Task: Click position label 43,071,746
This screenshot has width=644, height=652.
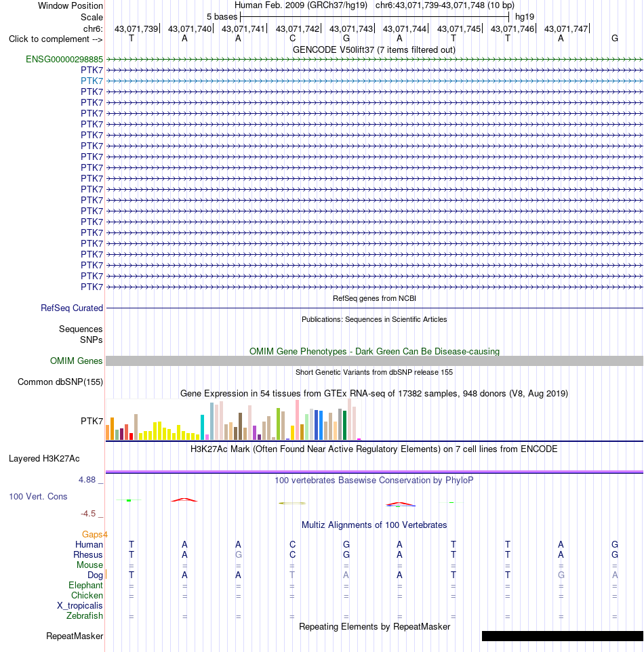Action: point(512,28)
